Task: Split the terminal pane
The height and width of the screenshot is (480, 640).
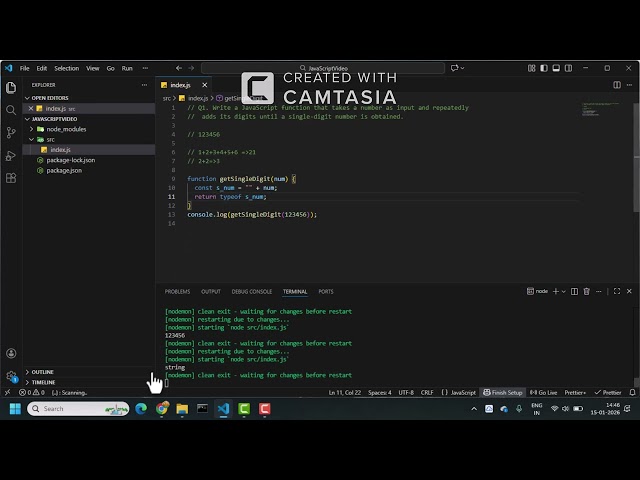Action: point(574,291)
